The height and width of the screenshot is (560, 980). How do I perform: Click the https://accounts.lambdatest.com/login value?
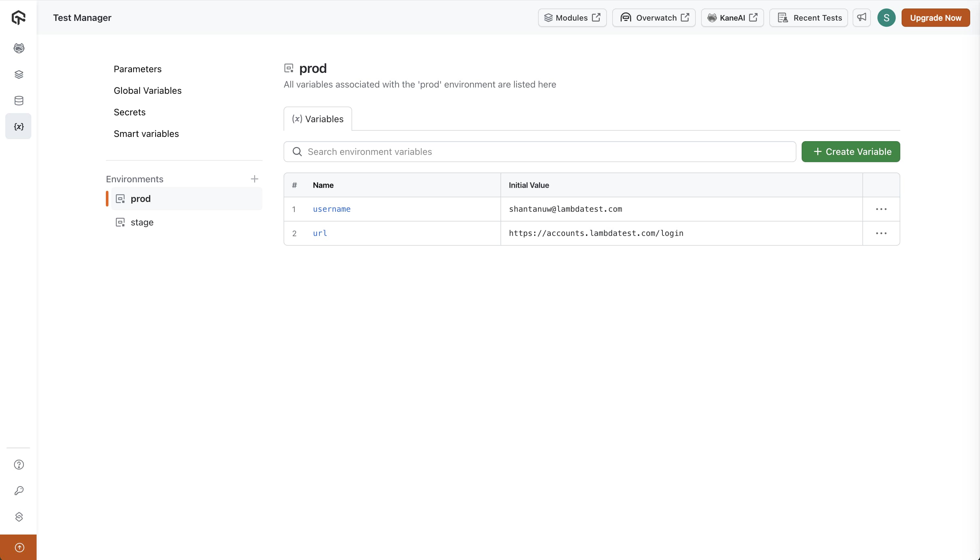pyautogui.click(x=596, y=233)
